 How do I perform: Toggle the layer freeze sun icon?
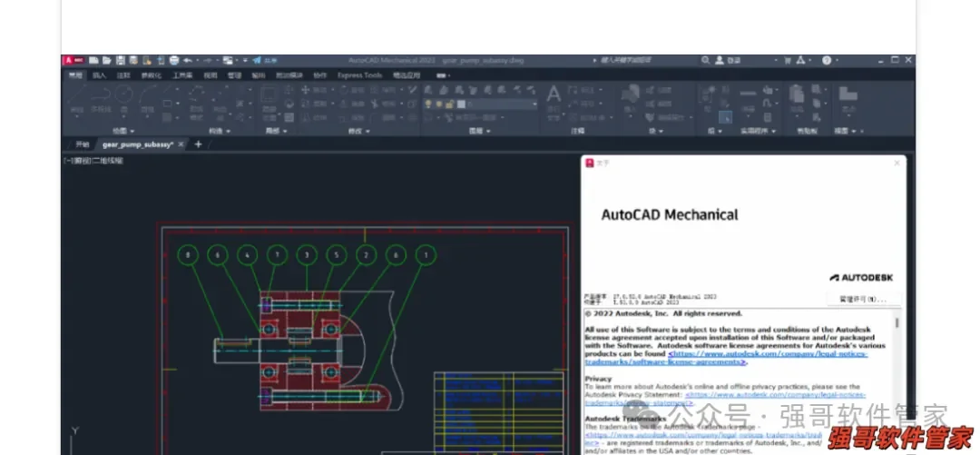[x=439, y=104]
